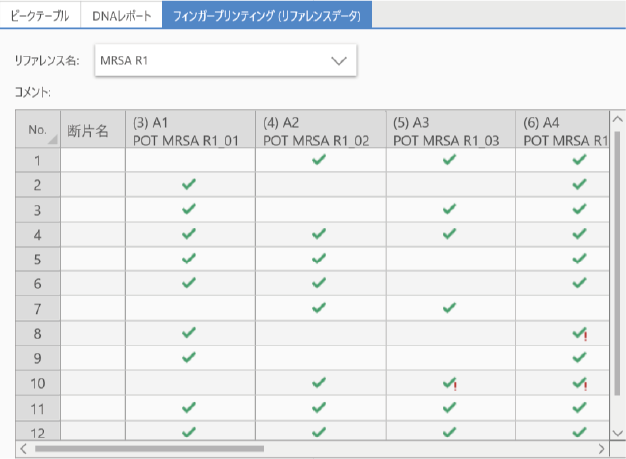
Task: Click the checkmark in row 11 under A1
Action: tap(189, 408)
